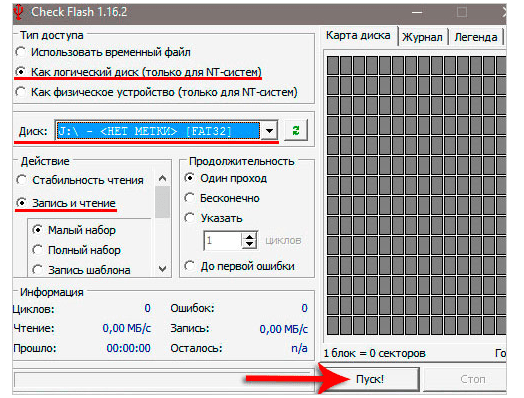Open the disk drop-down arrow
Viewport: 524px width, 398px height.
coord(269,131)
